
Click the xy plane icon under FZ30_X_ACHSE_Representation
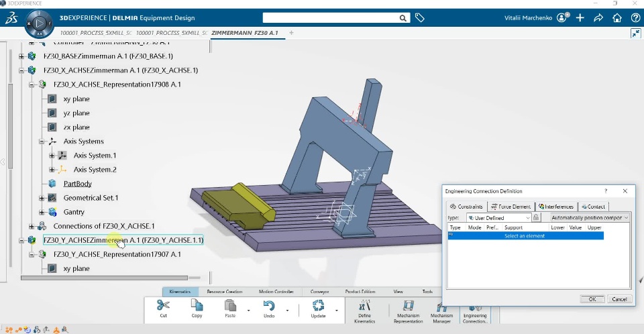(52, 99)
